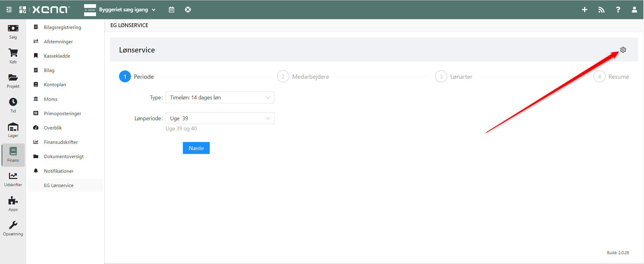Open Lønservice settings gear icon
Screen dimensions: 644x264
(x=623, y=50)
